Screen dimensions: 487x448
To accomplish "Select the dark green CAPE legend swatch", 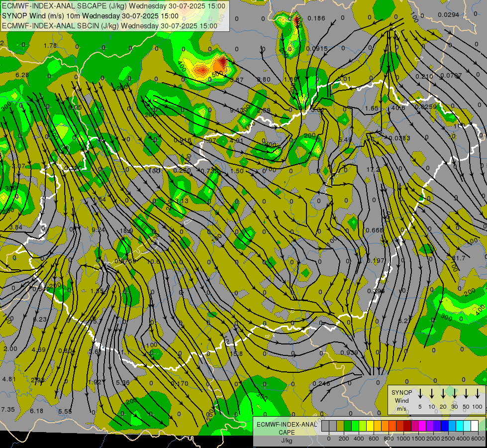I will pos(348,426).
